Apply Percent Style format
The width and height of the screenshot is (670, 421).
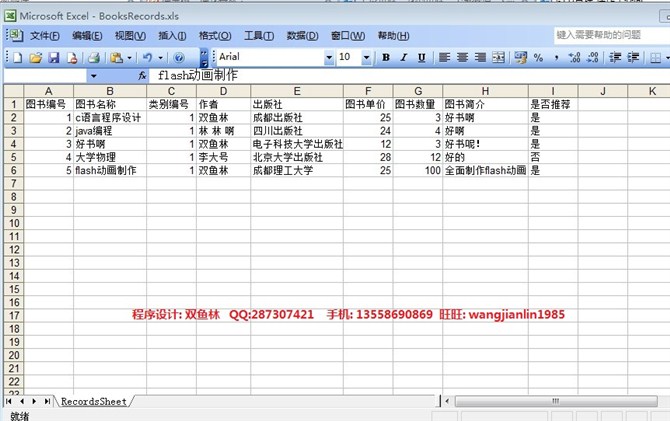pos(539,58)
